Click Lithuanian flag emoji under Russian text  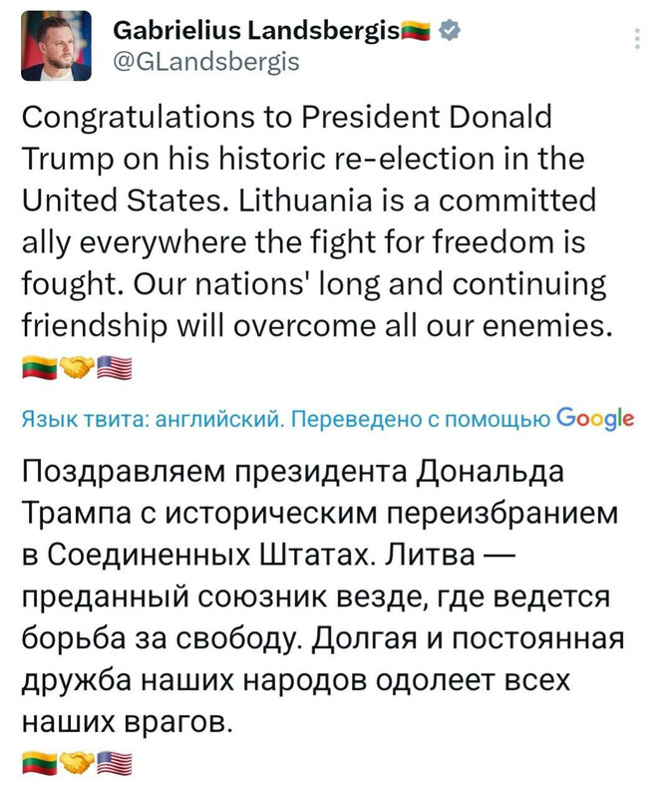[39, 763]
